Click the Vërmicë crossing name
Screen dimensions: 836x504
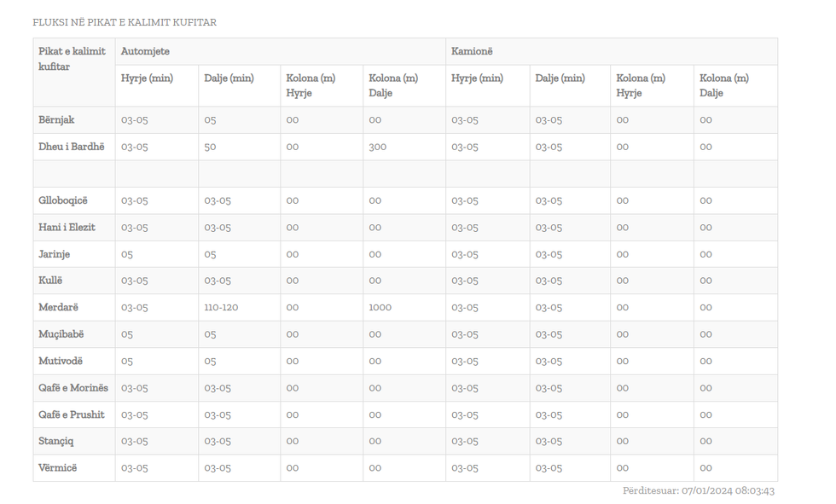coord(57,468)
